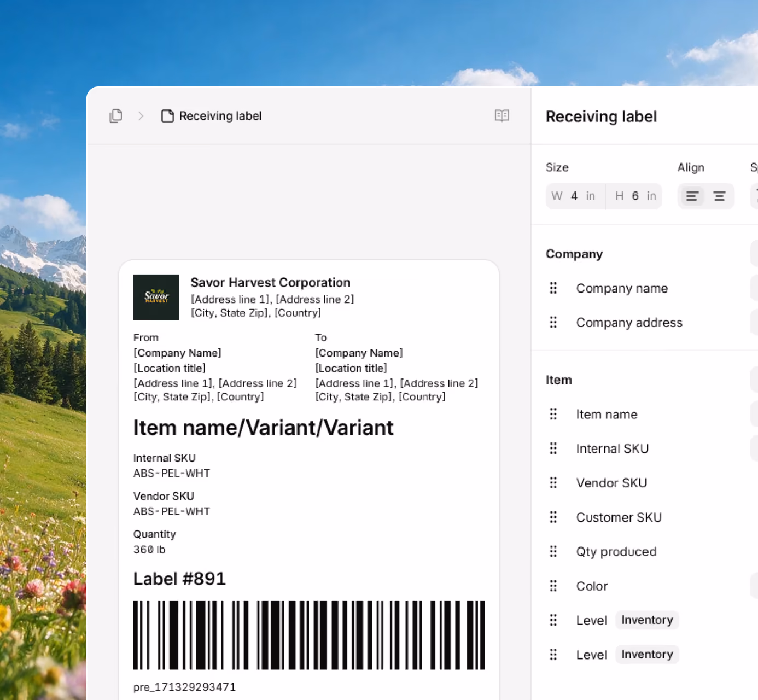Select the Internal SKU field row
This screenshot has height=700, width=758.
pos(652,449)
